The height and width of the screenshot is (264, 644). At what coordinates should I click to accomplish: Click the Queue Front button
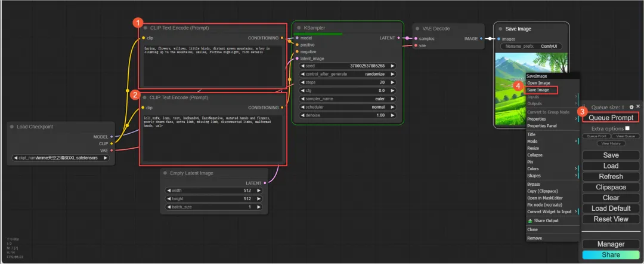pyautogui.click(x=596, y=136)
